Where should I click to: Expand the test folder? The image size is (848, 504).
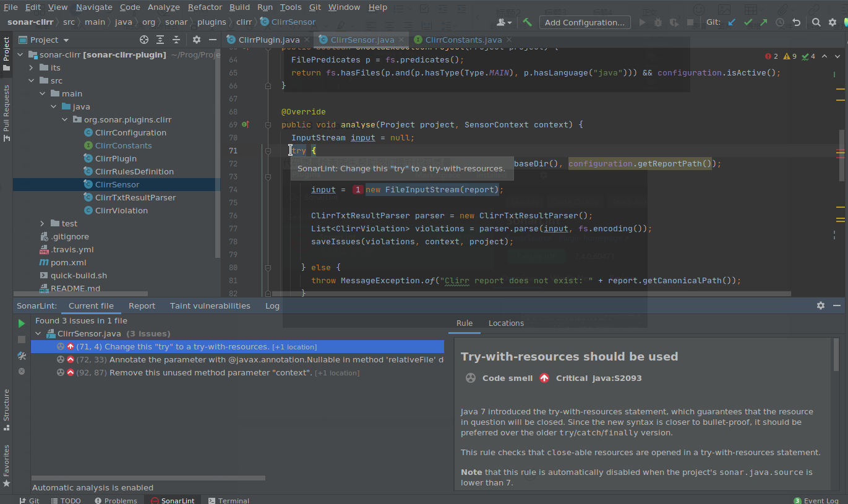(42, 223)
